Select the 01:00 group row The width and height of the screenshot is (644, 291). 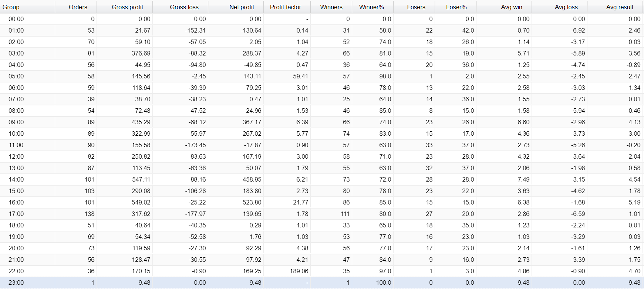(x=322, y=30)
